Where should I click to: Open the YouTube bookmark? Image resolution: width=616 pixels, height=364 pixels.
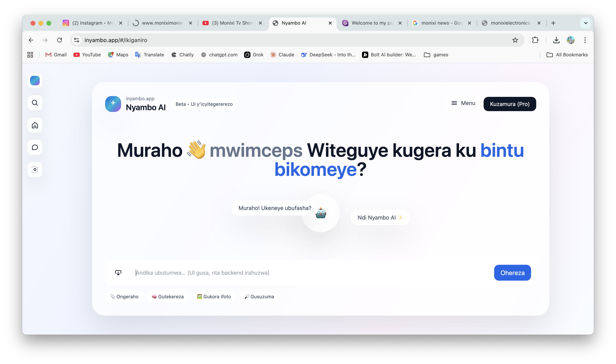pyautogui.click(x=87, y=55)
